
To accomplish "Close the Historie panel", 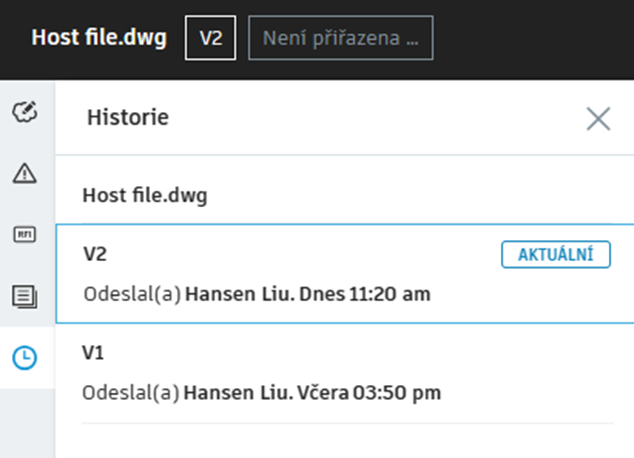I will click(x=598, y=119).
